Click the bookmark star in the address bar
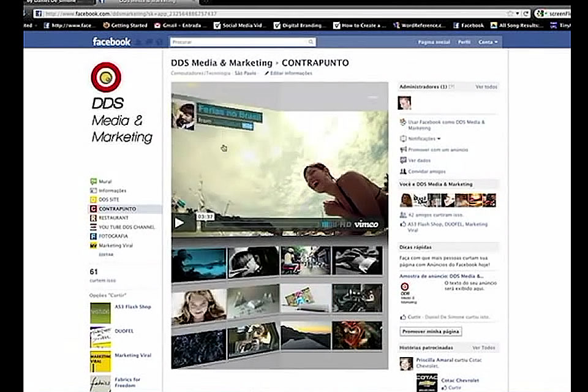588x392 pixels. click(510, 14)
